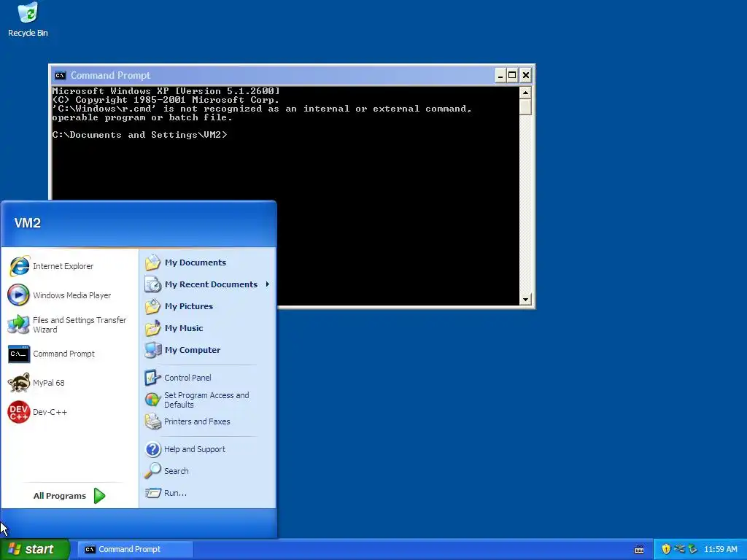This screenshot has width=747, height=560.
Task: Click the Command Prompt title bar system icon
Action: click(60, 75)
